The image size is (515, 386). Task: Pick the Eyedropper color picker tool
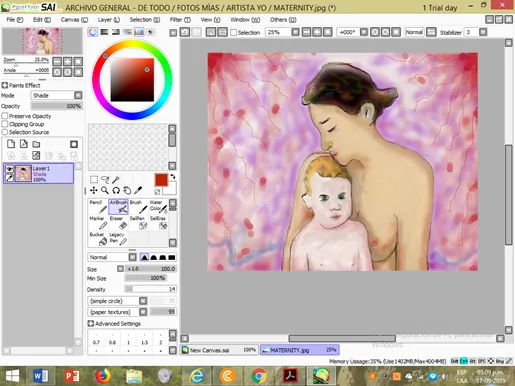pos(138,190)
